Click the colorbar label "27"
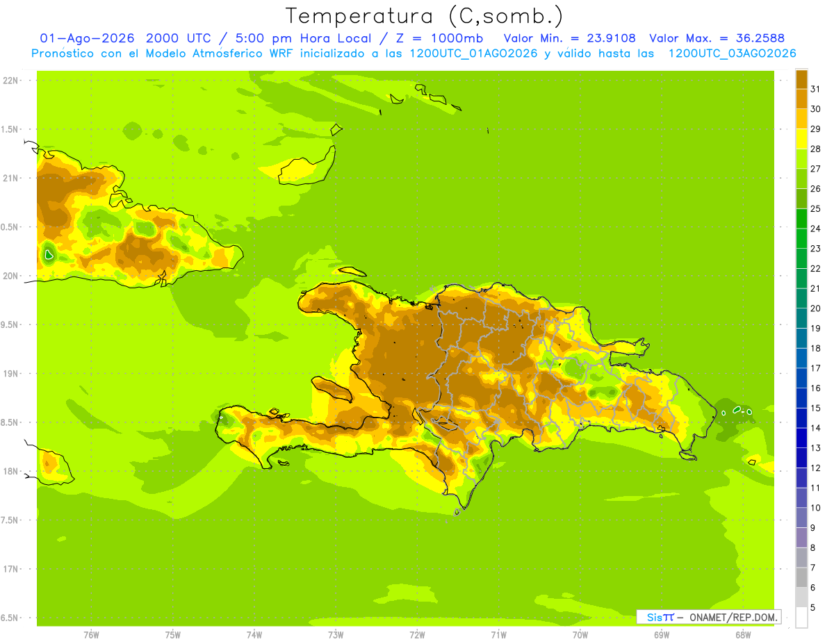This screenshot has height=644, width=834. coord(816,169)
